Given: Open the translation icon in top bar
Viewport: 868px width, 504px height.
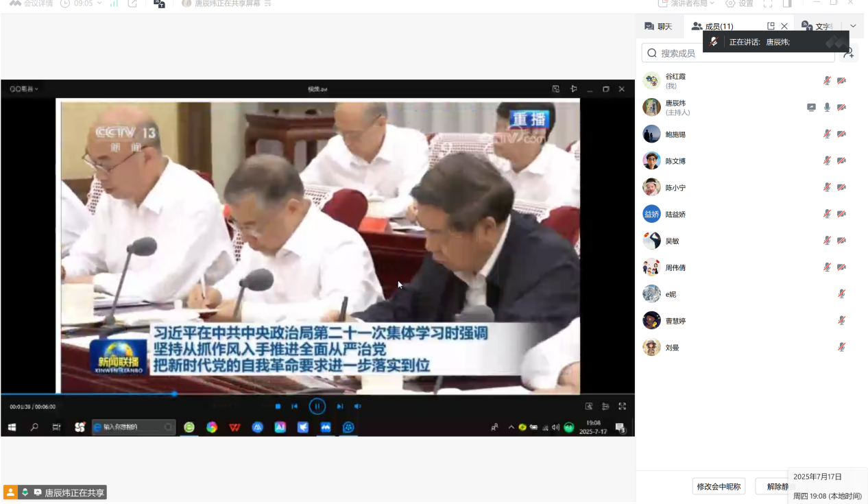Looking at the screenshot, I should click(159, 3).
